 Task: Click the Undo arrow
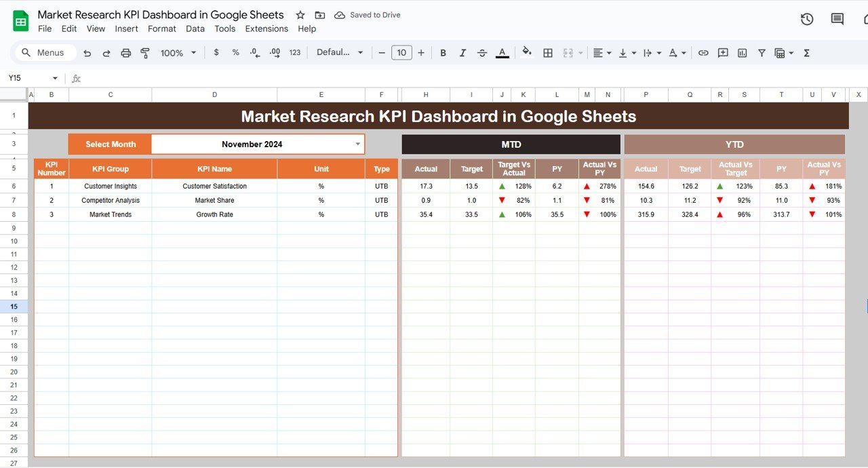(x=87, y=53)
